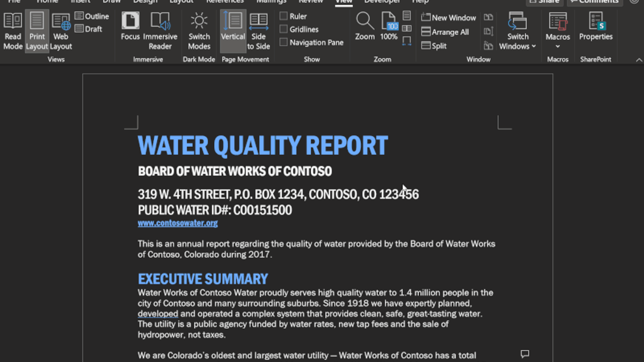Choose Multiple Pages zoom icon
Image resolution: width=644 pixels, height=362 pixels.
(407, 29)
